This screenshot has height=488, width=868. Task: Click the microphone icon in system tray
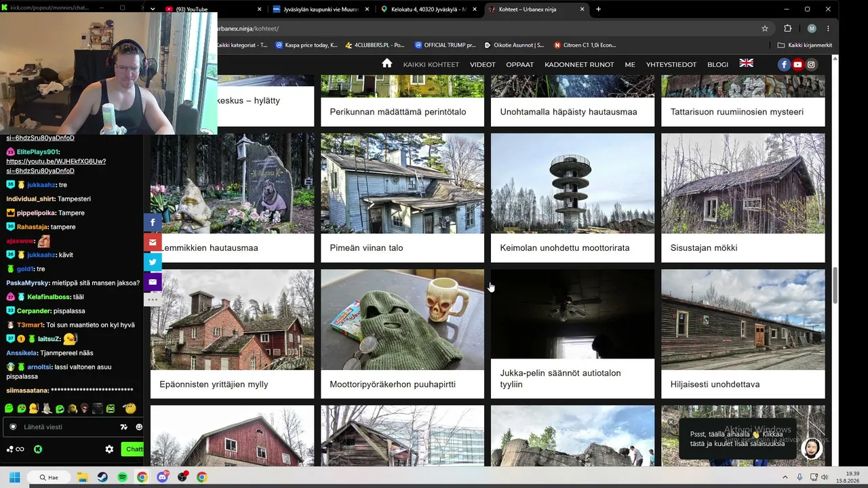[800, 477]
